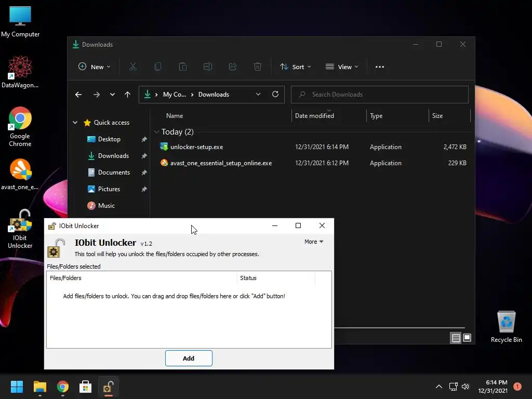This screenshot has height=399, width=532.
Task: Open the notification badge in taskbar
Action: tap(517, 387)
